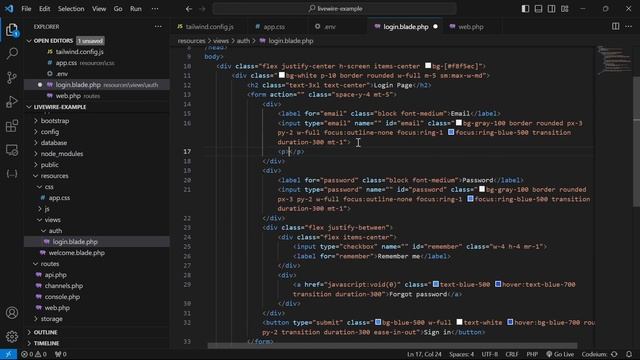
Task: Expand the Outline section
Action: click(45, 332)
